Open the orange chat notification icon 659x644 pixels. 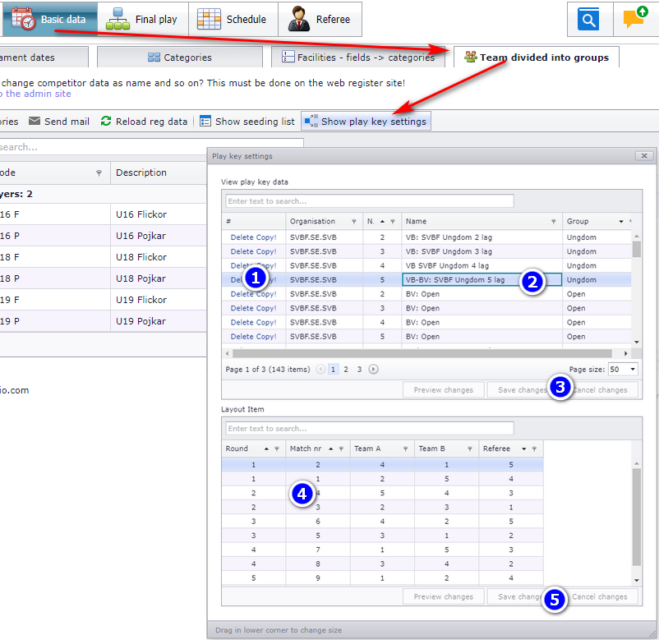(635, 18)
